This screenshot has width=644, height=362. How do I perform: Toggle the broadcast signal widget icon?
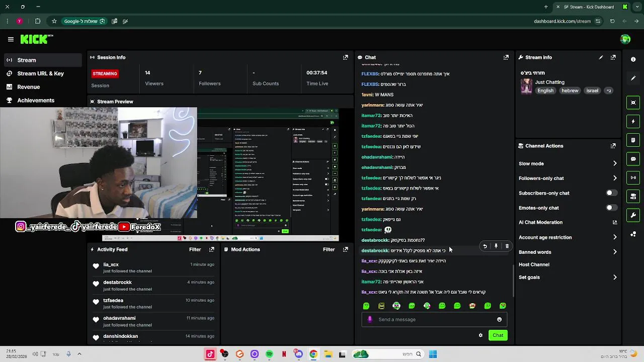tap(633, 177)
